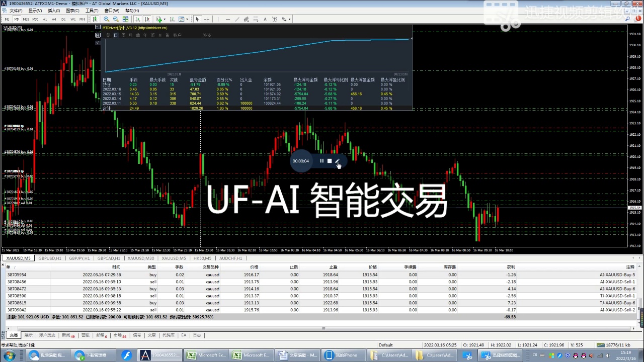This screenshot has height=362, width=644.
Task: Sort orders by 类型 column header
Action: [151, 267]
